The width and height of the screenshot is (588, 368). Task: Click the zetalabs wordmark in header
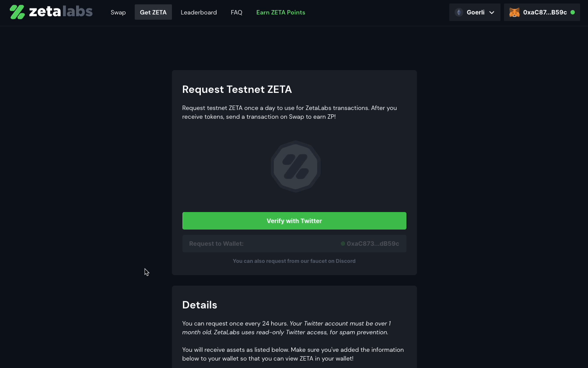pos(61,12)
